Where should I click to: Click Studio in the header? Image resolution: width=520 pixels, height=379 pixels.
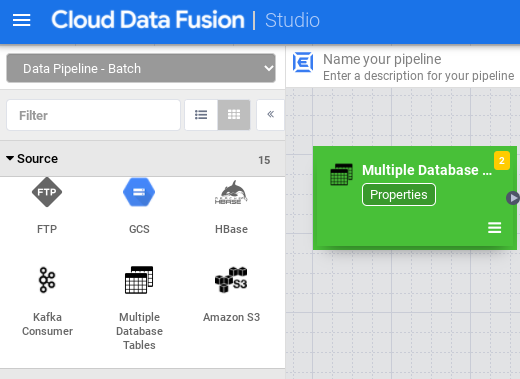292,20
